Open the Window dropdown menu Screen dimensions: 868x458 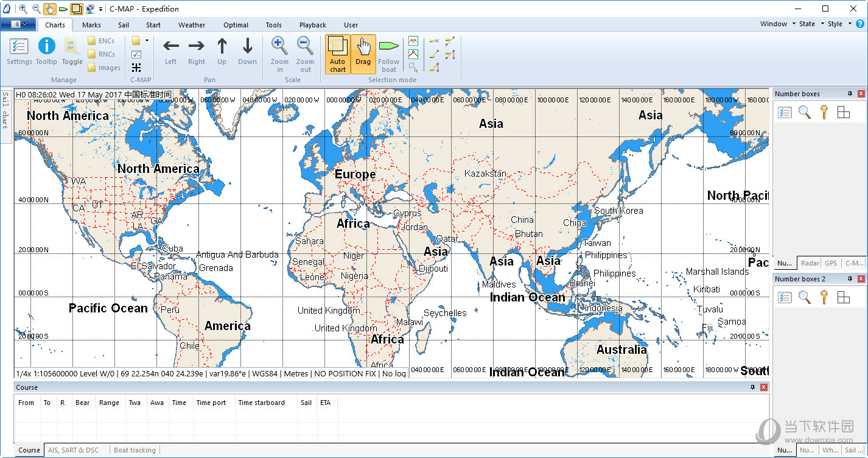tap(778, 24)
